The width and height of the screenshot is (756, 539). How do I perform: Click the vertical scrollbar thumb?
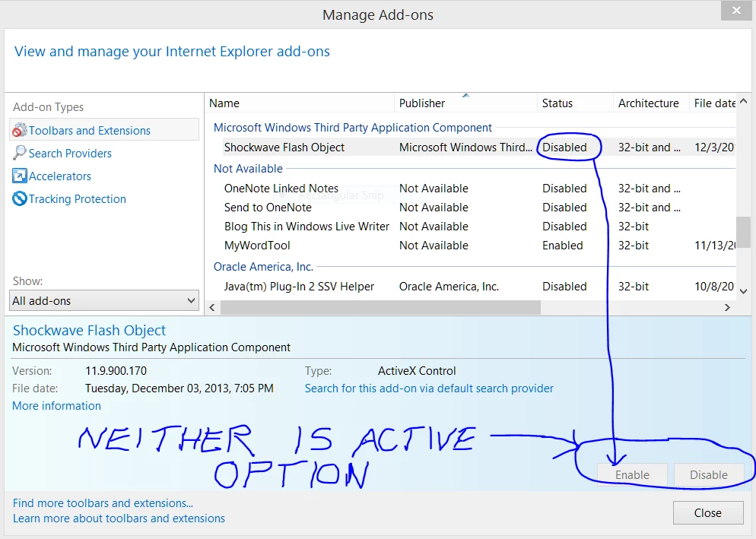pyautogui.click(x=743, y=232)
